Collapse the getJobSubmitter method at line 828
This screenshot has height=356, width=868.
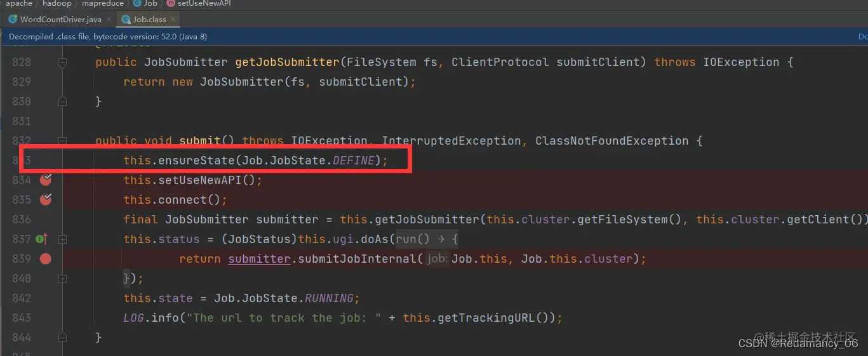click(62, 62)
